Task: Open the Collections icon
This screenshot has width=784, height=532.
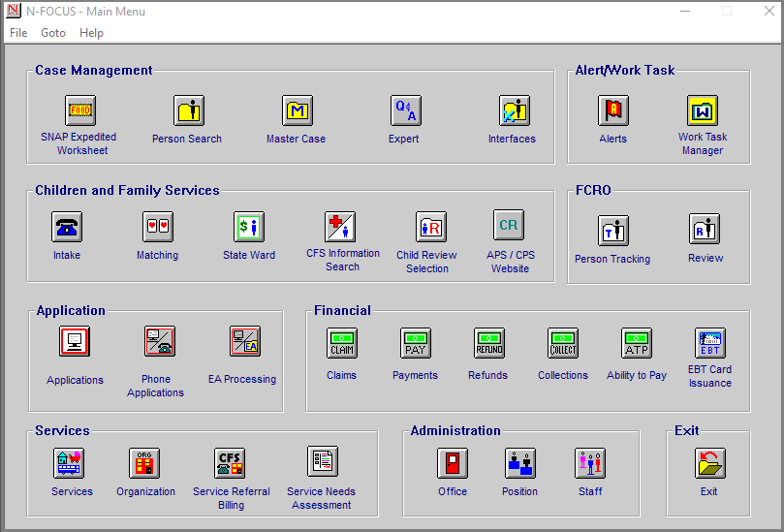Action: click(x=562, y=343)
